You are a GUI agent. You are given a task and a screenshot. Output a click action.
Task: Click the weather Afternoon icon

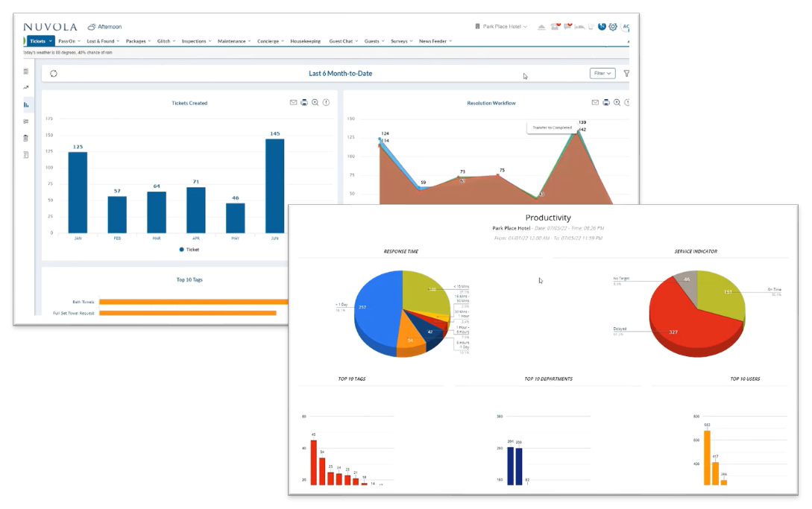[x=92, y=26]
